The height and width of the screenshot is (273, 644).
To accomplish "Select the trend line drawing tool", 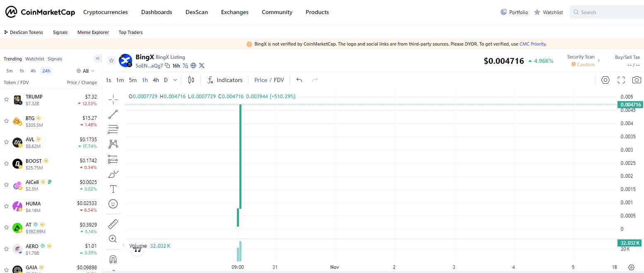I will 113,114.
